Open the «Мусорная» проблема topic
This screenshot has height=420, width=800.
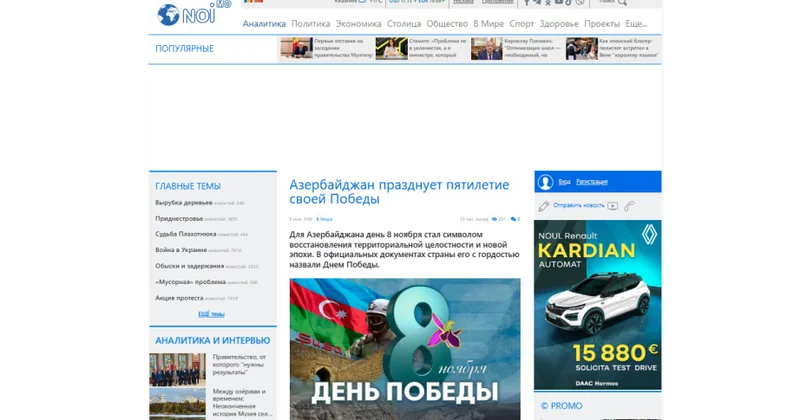click(x=190, y=282)
